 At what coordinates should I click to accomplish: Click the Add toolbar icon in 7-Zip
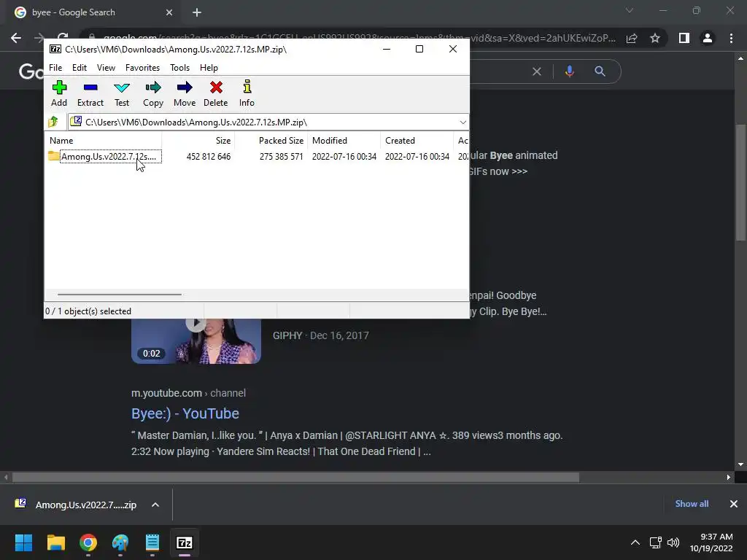[x=59, y=93]
